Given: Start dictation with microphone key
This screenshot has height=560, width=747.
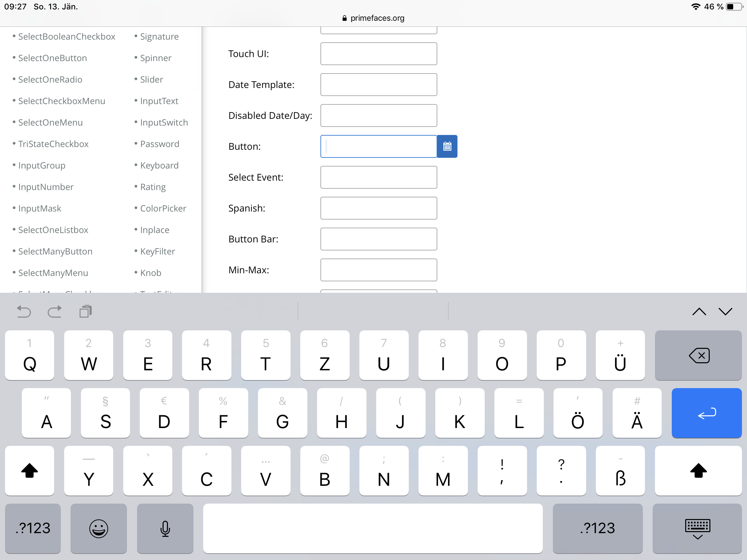Looking at the screenshot, I should tap(165, 528).
